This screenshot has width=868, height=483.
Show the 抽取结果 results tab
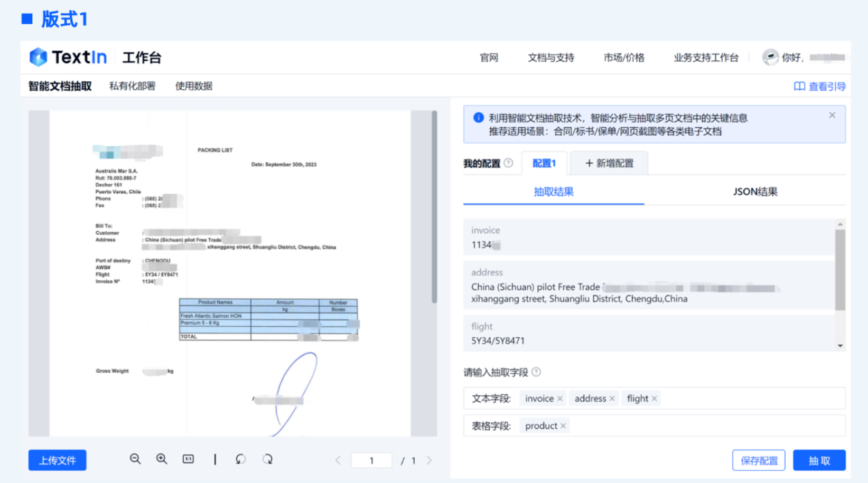pyautogui.click(x=554, y=192)
